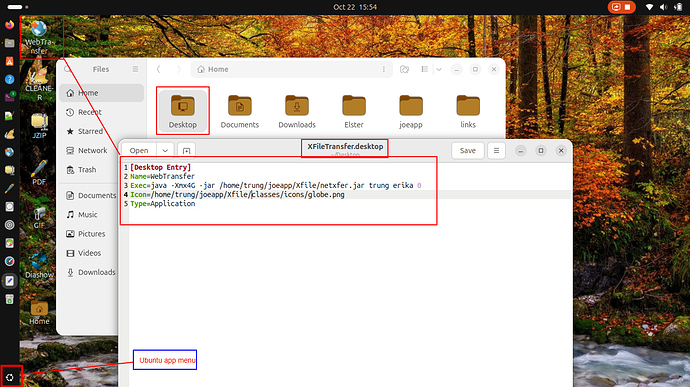Click the Exec=java line in the editor
The image size is (690, 387).
(x=275, y=185)
